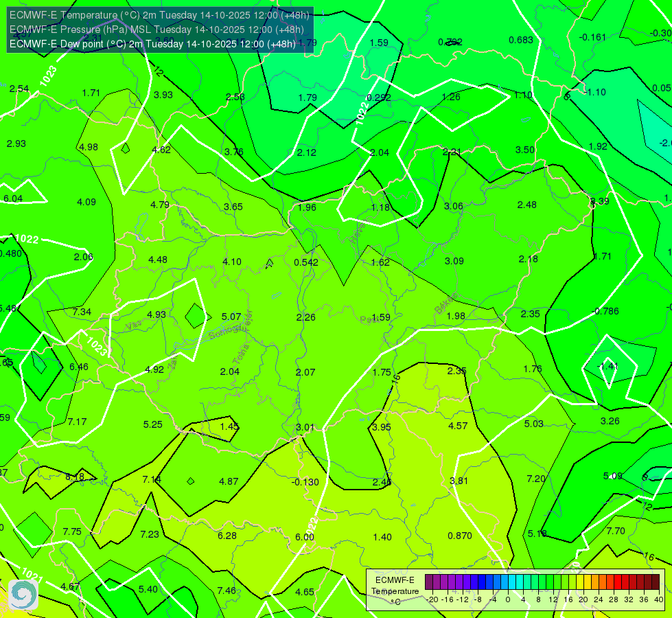Click the 32 tick on the legend scale
This screenshot has width=672, height=618.
click(629, 599)
